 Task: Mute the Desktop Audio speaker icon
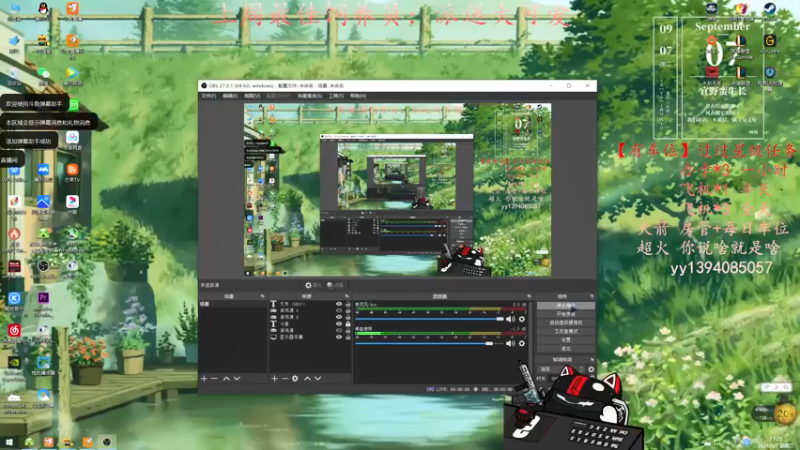[x=510, y=343]
